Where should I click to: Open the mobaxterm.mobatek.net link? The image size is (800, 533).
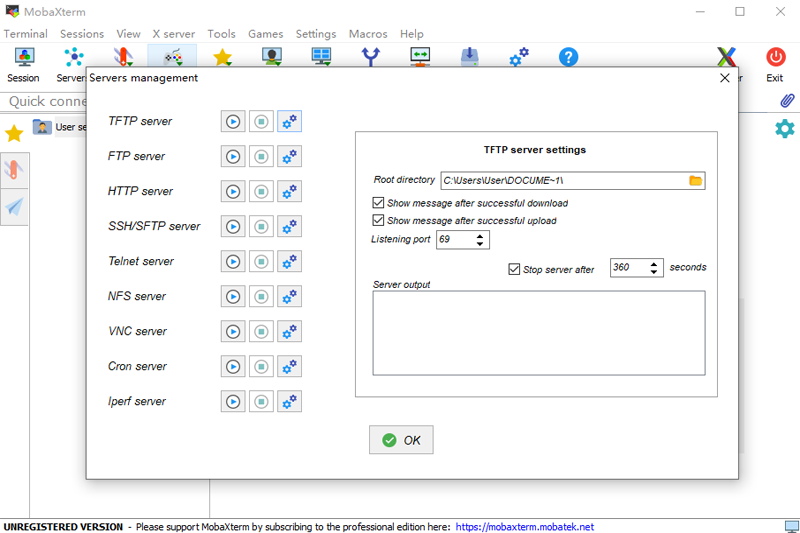tap(525, 526)
